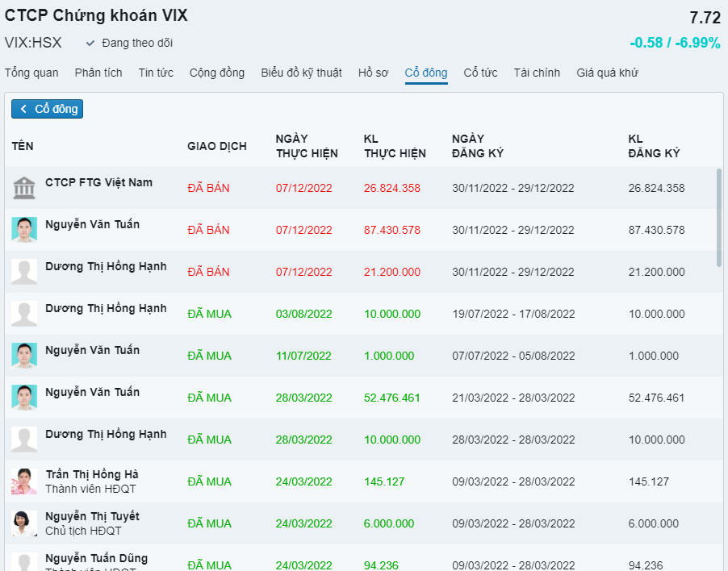
Task: Click the 07/07/2022 - 05/08/2022 registration period
Action: point(513,356)
